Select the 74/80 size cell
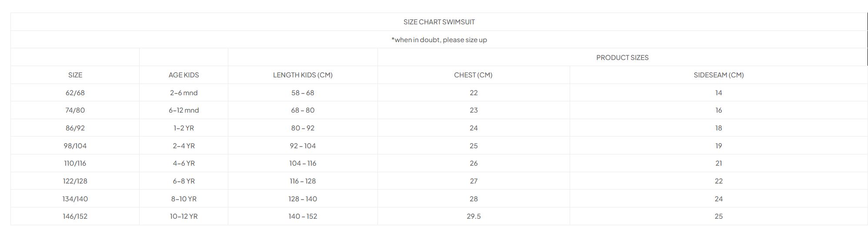Viewport: 868px width, 227px height. pyautogui.click(x=75, y=110)
